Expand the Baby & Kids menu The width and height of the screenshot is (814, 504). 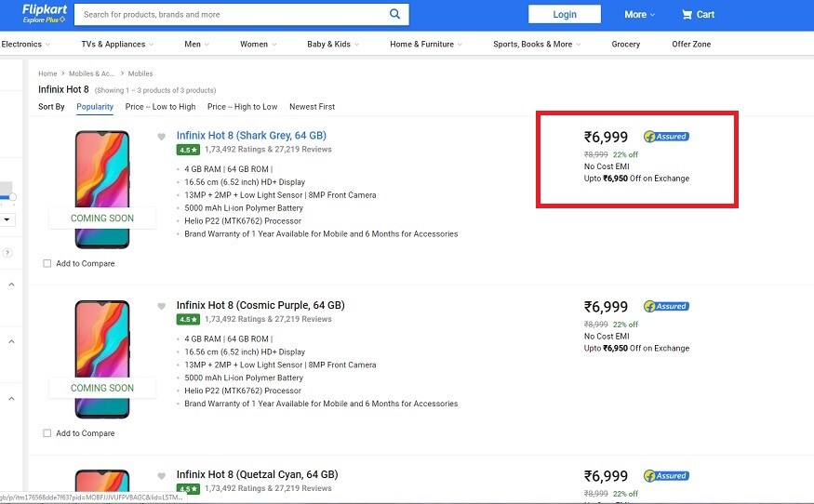pos(333,44)
